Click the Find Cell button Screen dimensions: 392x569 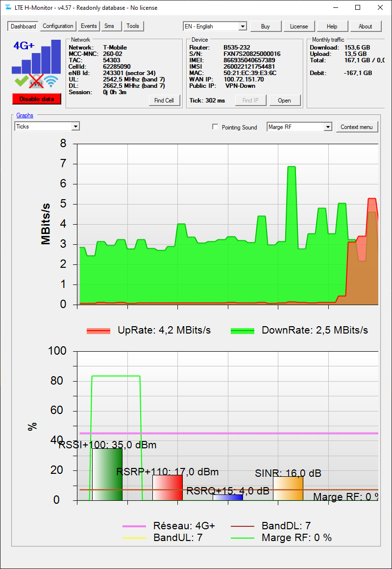(x=164, y=101)
